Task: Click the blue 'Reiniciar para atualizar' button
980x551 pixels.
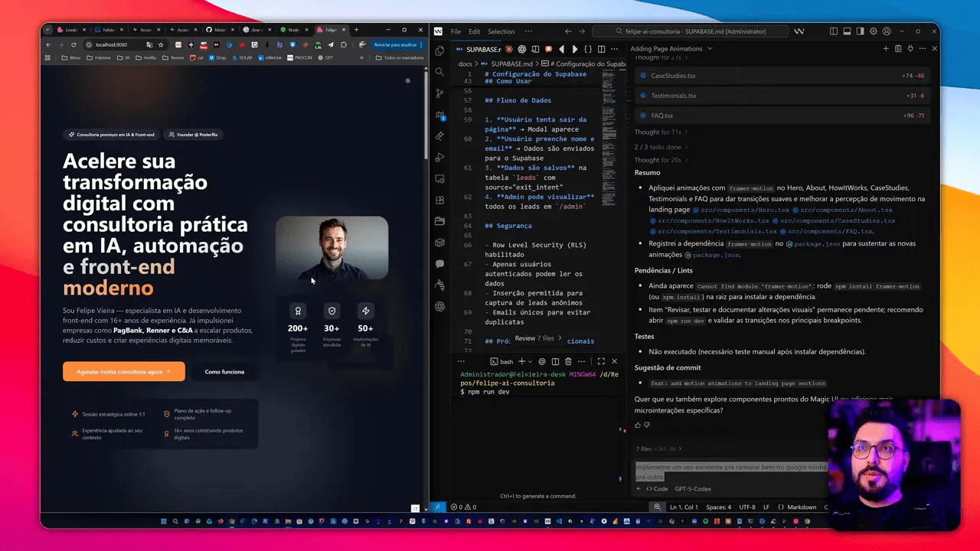Action: tap(395, 44)
